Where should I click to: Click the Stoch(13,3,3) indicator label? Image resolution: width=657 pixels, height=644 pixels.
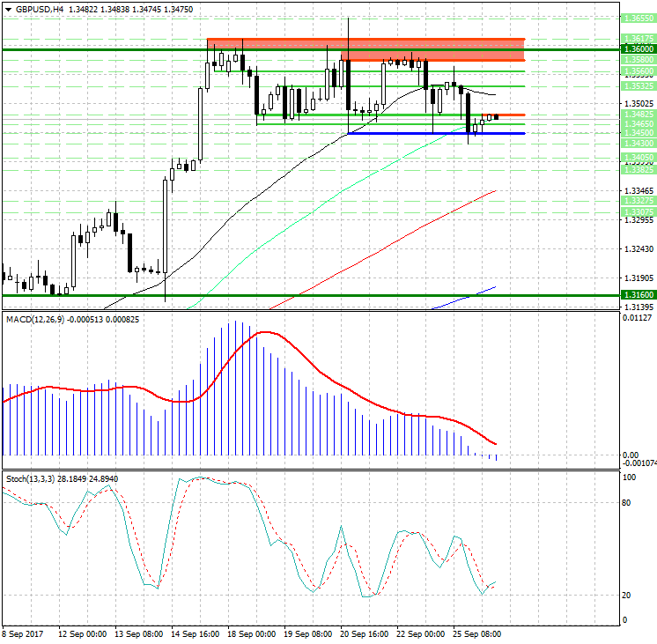(29, 478)
